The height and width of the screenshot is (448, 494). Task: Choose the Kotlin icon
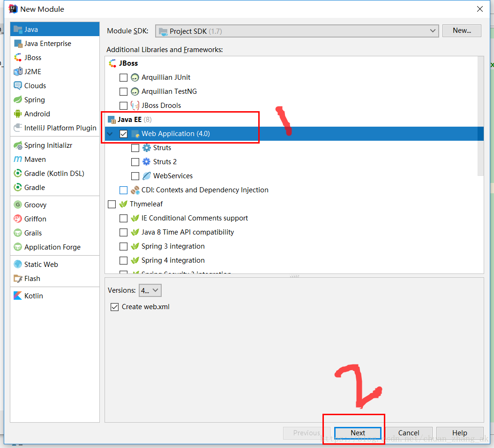pos(18,296)
